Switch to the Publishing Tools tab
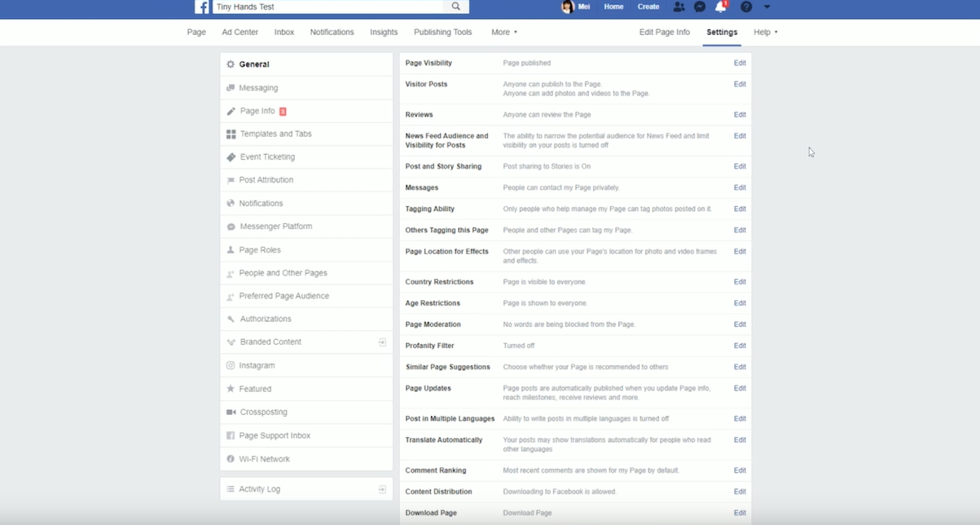 tap(442, 32)
